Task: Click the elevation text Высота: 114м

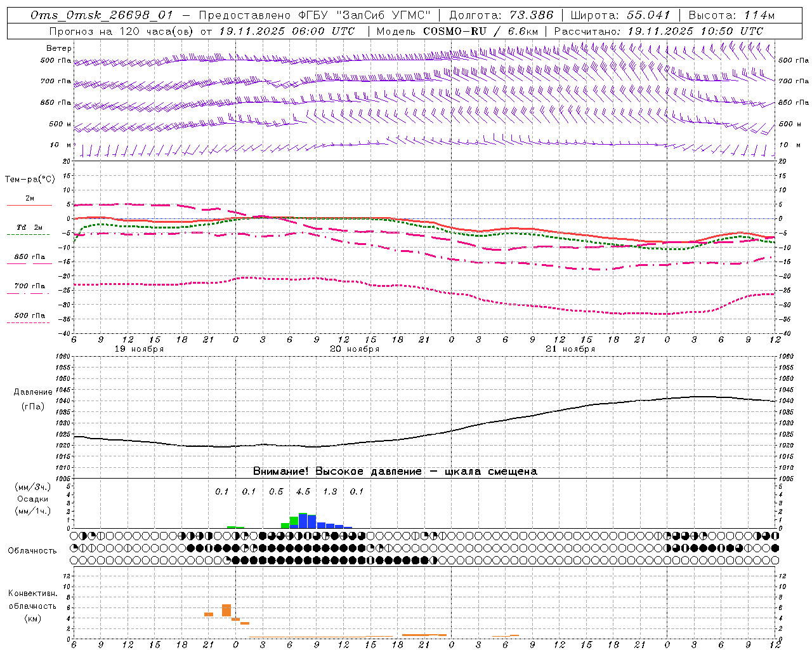Action: 731,16
